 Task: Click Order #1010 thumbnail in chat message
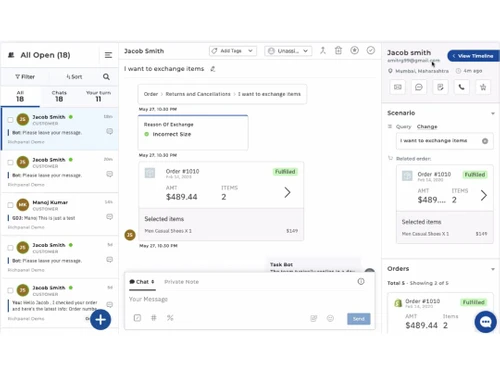(x=150, y=173)
